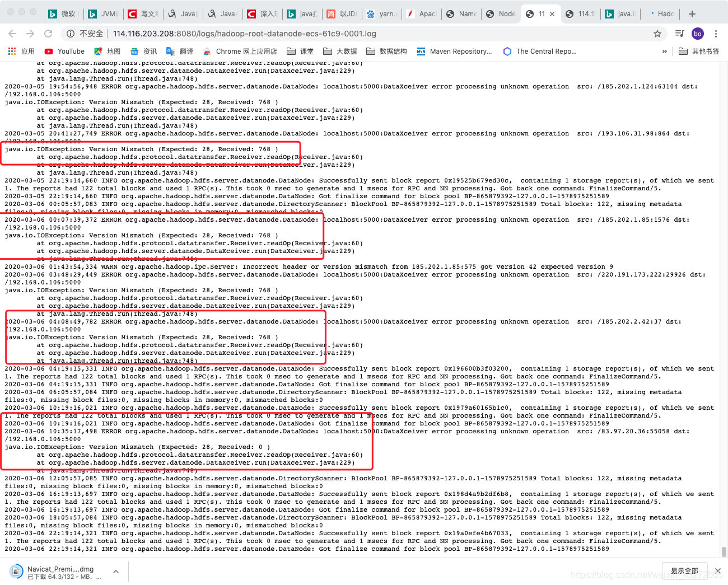
Task: Open the Chrome 网上应用店 bookmark
Action: pos(240,51)
